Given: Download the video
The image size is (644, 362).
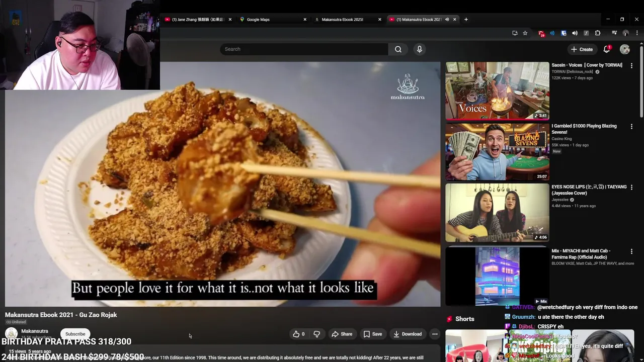Looking at the screenshot, I should click(408, 334).
